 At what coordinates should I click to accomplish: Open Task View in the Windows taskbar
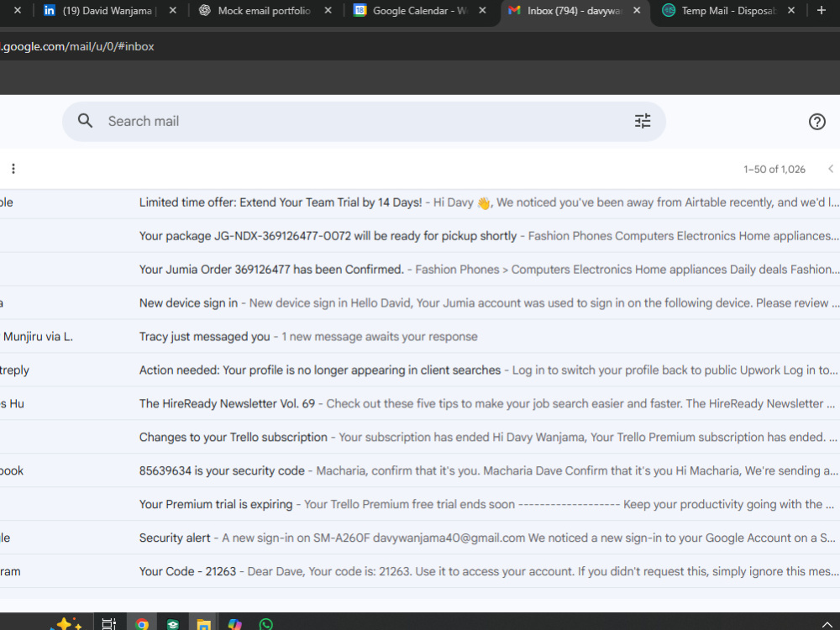[108, 623]
